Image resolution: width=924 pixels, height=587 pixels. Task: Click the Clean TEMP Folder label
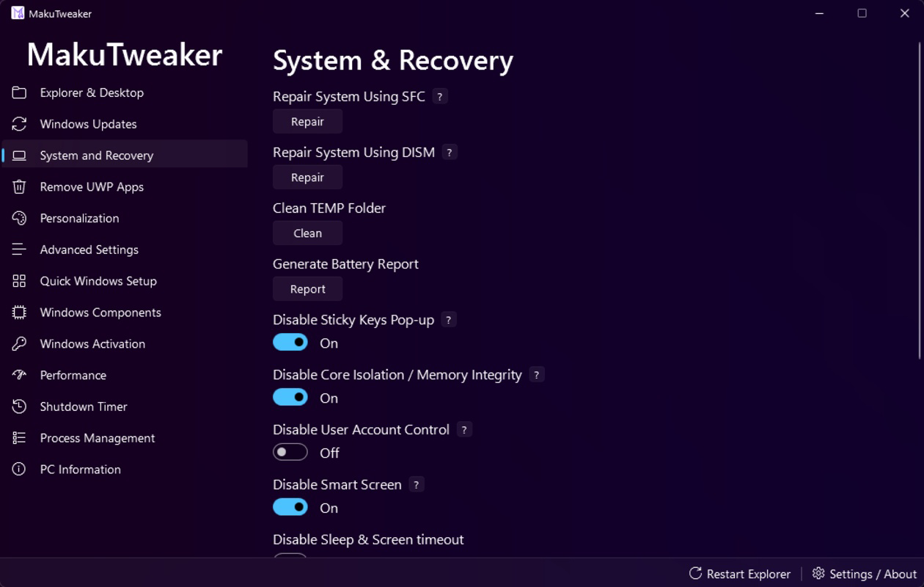(x=329, y=208)
